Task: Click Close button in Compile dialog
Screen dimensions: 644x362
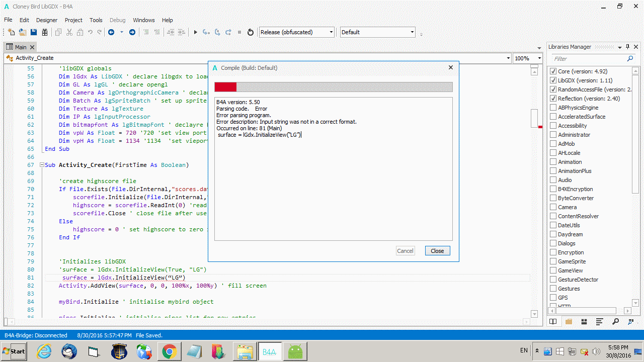Action: pos(437,251)
